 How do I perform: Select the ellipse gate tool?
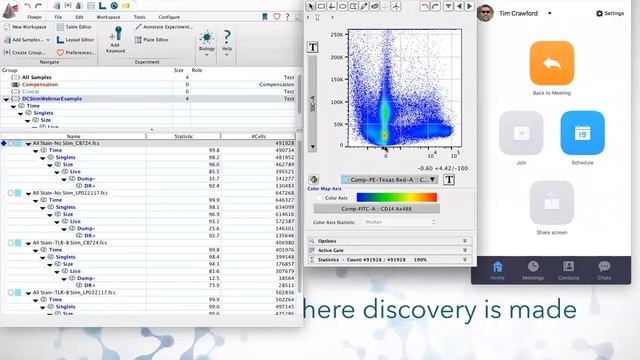[x=342, y=6]
